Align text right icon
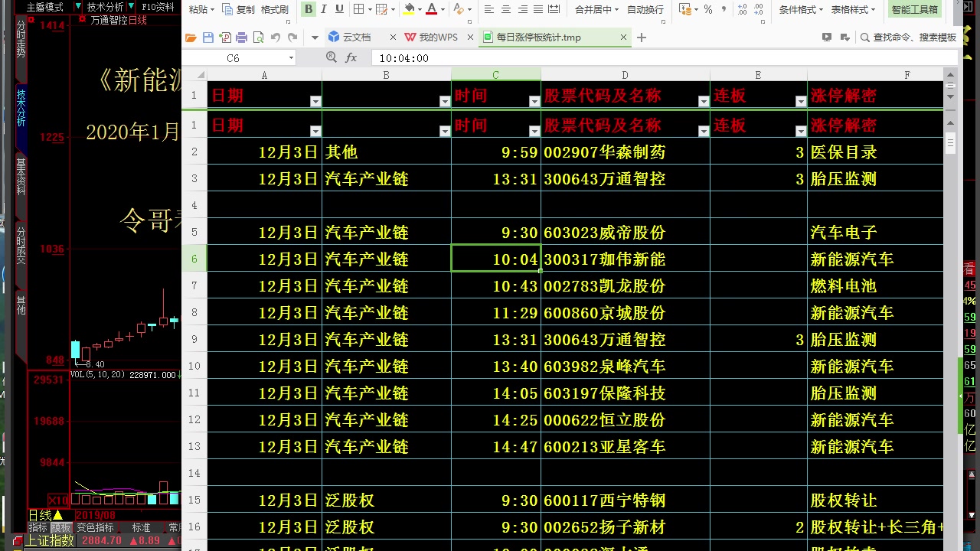The image size is (980, 551). click(522, 9)
